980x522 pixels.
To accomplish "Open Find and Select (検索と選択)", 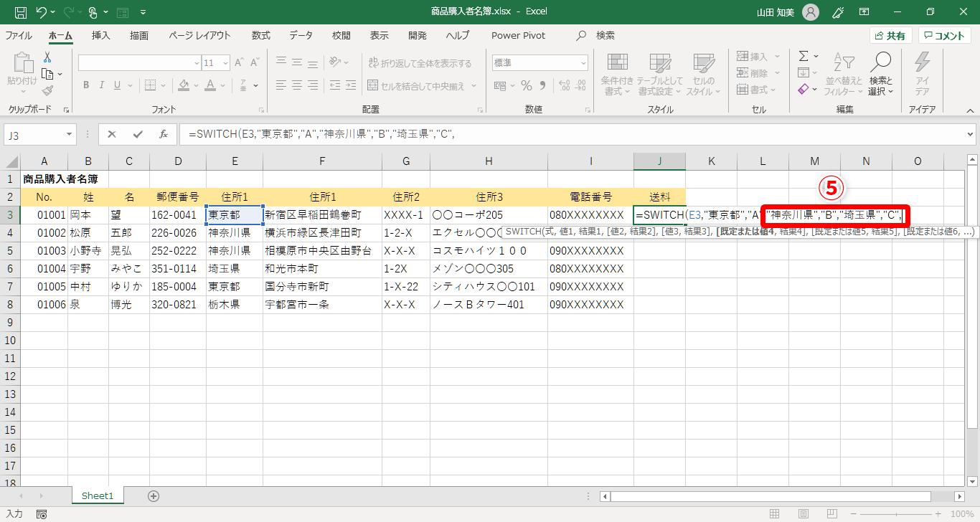I will point(880,74).
